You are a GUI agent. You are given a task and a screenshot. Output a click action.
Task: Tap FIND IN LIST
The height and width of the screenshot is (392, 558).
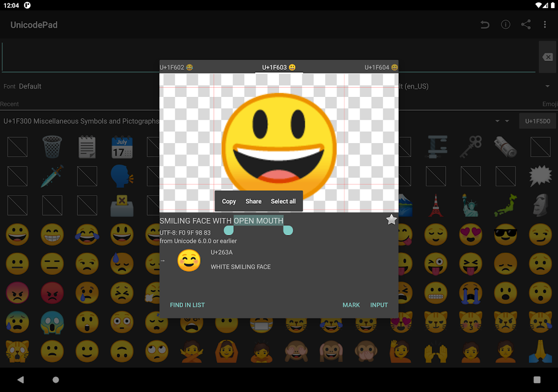point(187,305)
